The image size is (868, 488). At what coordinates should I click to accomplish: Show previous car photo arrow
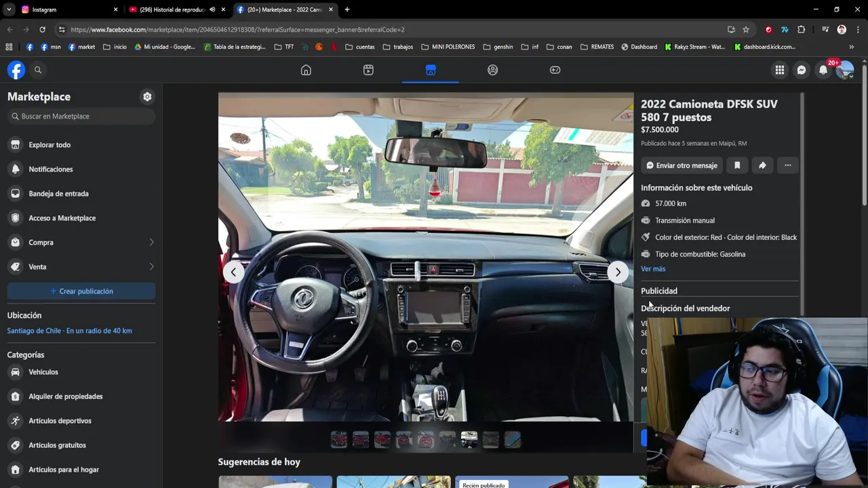point(233,272)
